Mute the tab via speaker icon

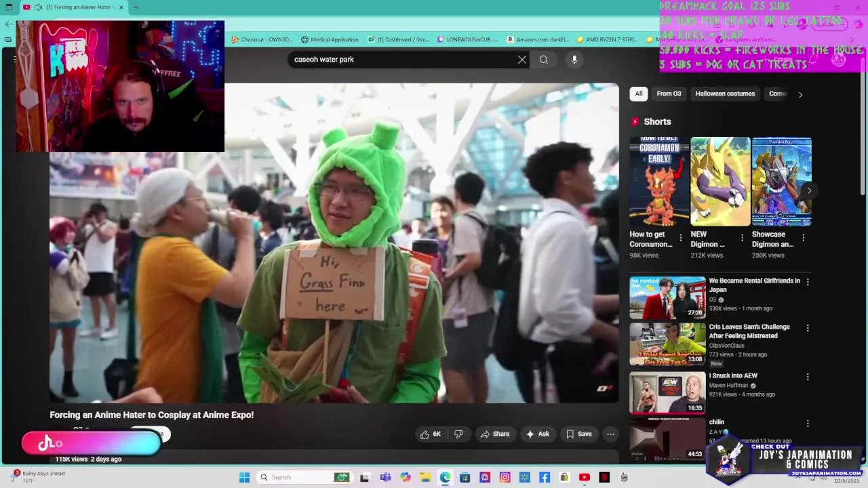38,7
